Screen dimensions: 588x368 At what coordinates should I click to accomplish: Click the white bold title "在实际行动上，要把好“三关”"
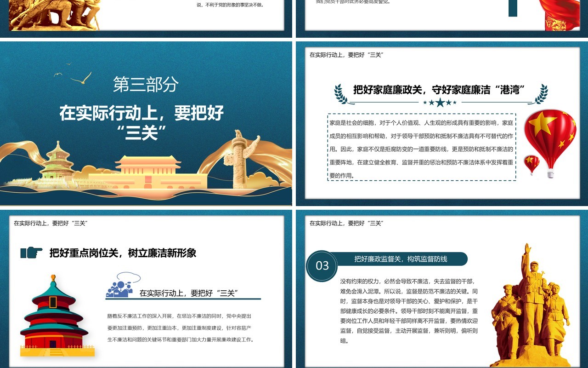click(141, 123)
